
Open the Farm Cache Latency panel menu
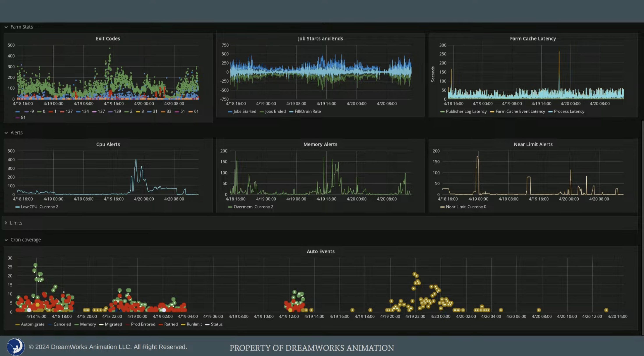point(533,39)
